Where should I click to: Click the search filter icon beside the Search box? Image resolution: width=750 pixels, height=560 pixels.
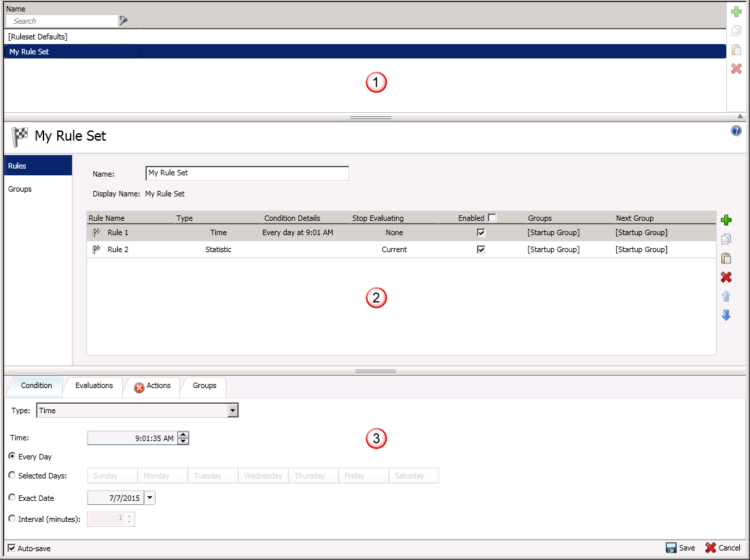coord(123,21)
